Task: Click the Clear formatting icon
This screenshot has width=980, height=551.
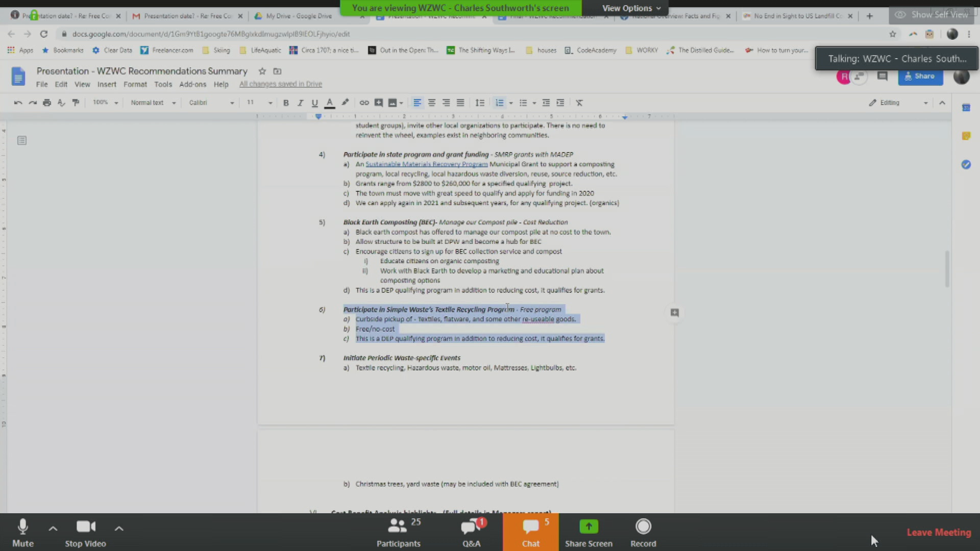Action: point(579,103)
